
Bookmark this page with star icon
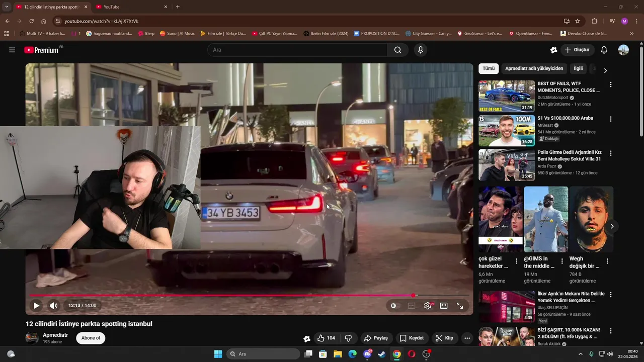point(578,21)
